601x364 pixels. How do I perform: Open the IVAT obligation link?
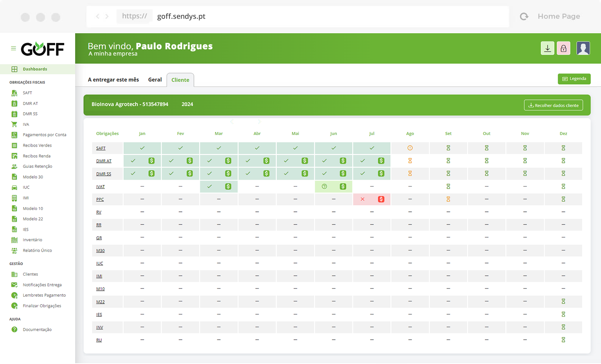[x=101, y=186]
